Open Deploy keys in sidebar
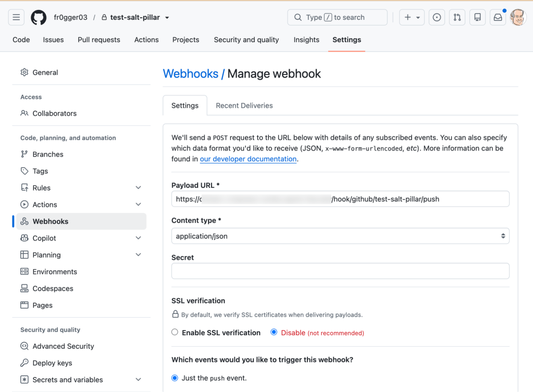Screen dimensions: 533x392 [52, 363]
